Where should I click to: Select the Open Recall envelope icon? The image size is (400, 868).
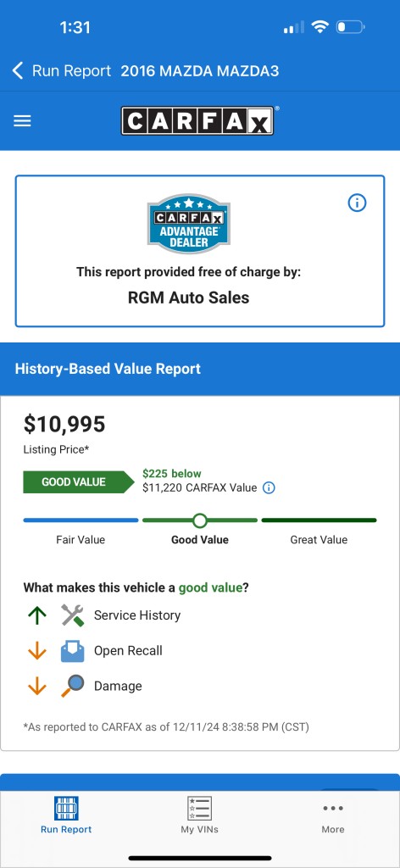coord(73,650)
